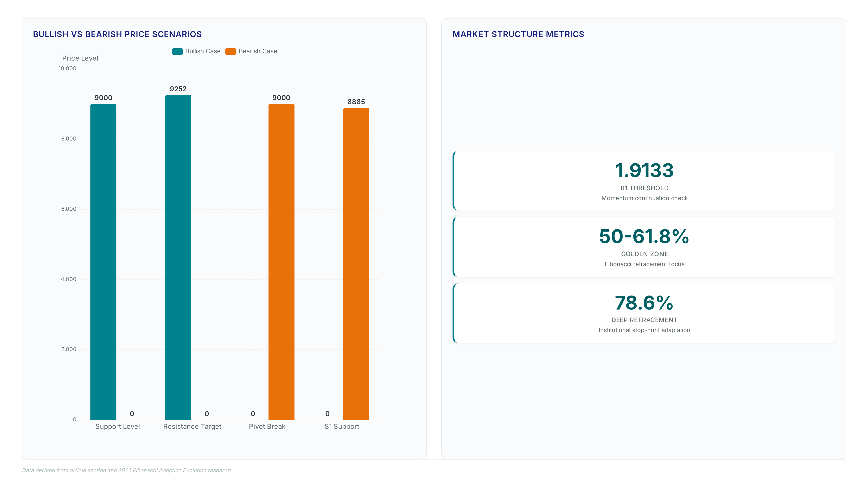Image resolution: width=868 pixels, height=488 pixels.
Task: Click the 50-61.8% metric value
Action: [x=644, y=236]
